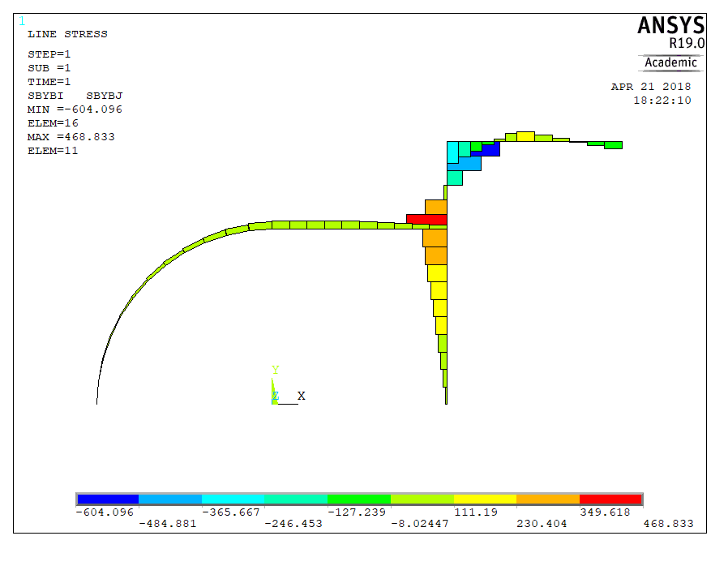
Task: Click the 'STEP=1' text
Action: (49, 54)
